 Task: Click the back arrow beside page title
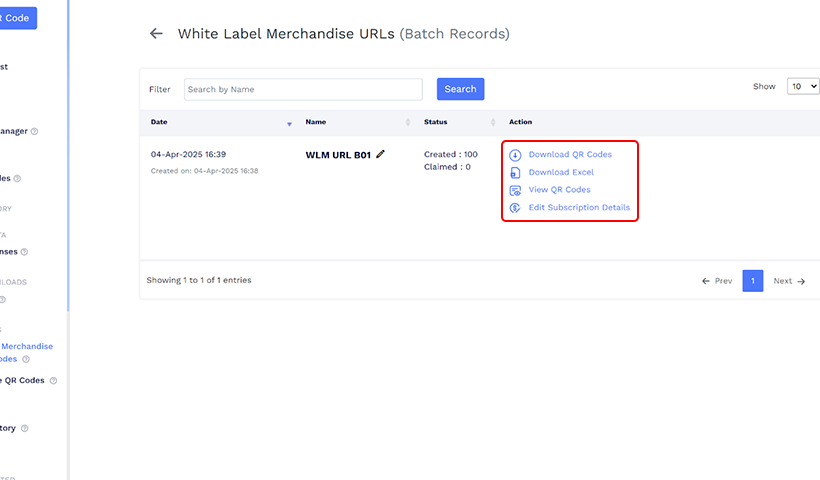click(x=156, y=34)
